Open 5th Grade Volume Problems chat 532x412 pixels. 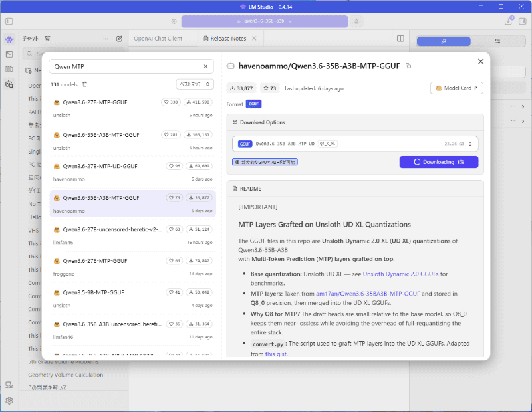pyautogui.click(x=63, y=361)
